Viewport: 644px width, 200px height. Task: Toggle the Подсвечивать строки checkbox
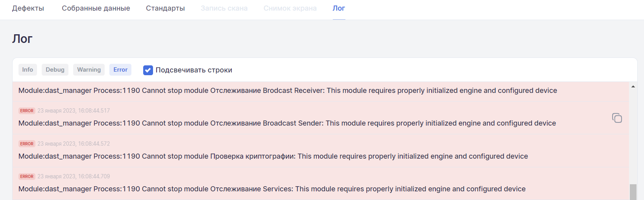(x=148, y=70)
